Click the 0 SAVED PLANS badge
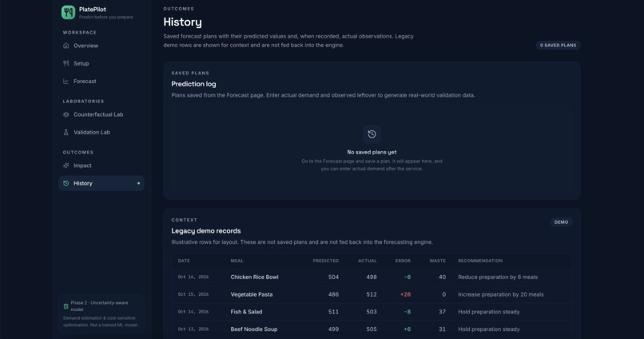Image resolution: width=644 pixels, height=339 pixels. click(558, 46)
